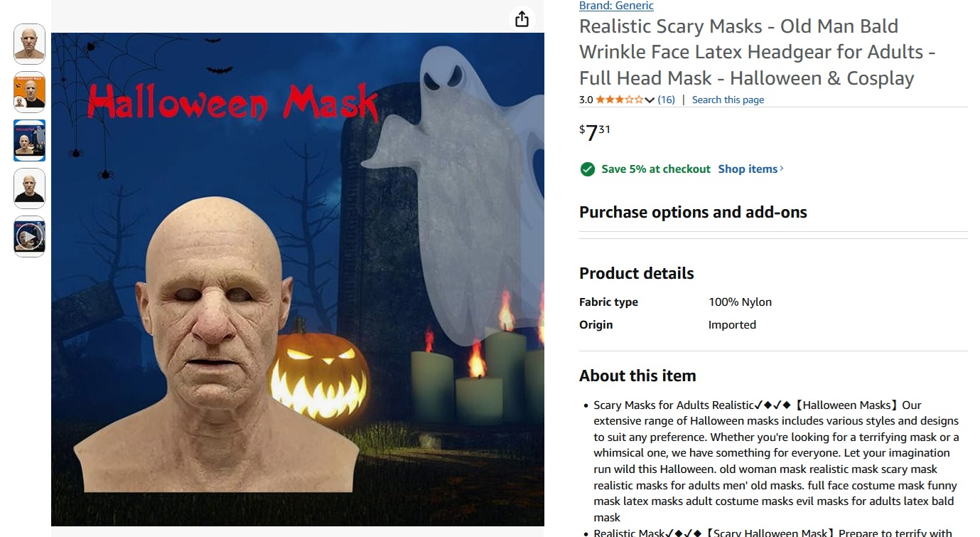Click Search this page link

coord(728,100)
